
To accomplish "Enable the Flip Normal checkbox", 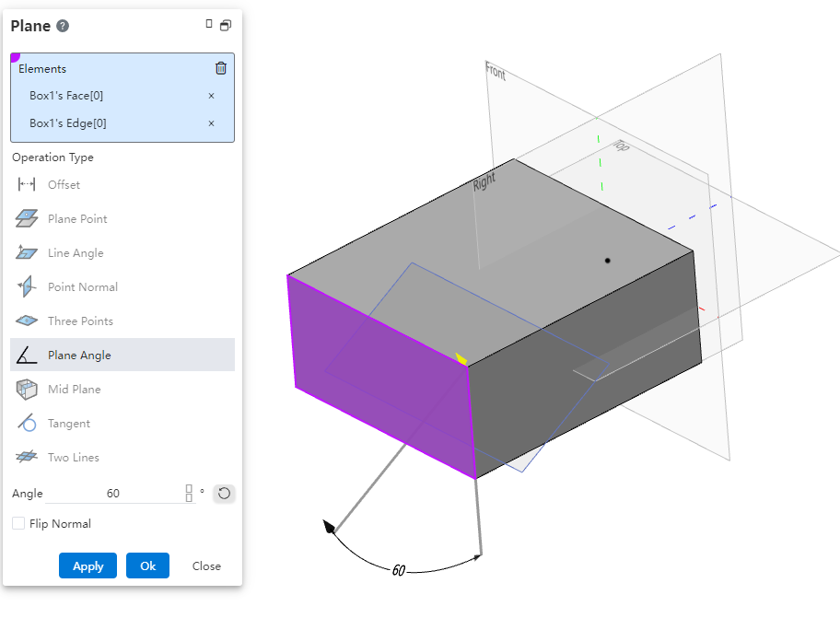I will pos(18,523).
